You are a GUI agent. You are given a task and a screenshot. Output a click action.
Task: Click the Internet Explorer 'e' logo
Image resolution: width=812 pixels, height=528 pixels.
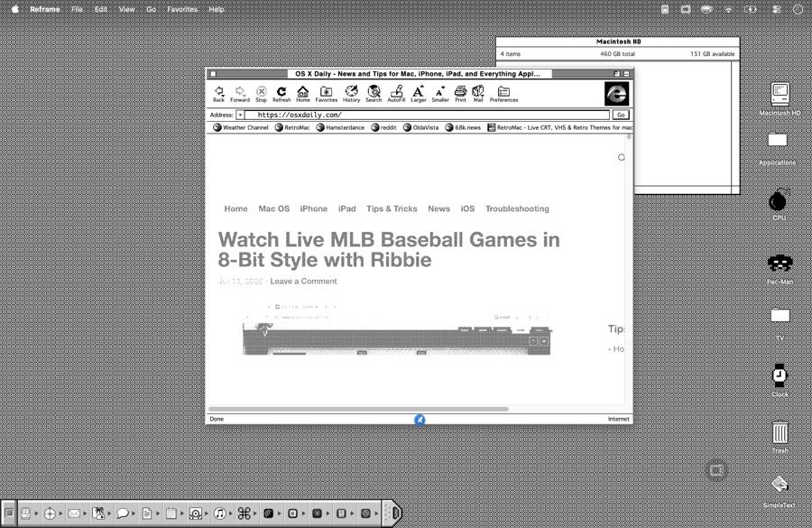(x=616, y=94)
